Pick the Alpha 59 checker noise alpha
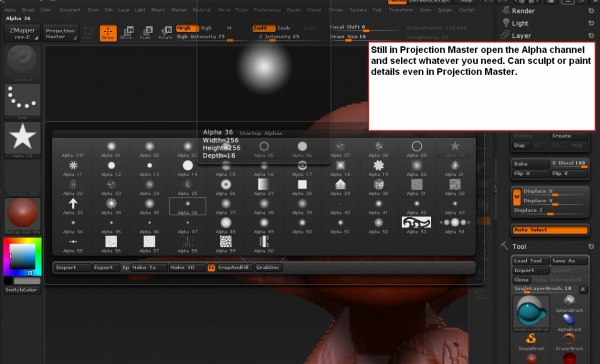This screenshot has width=600, height=364. 226,245
